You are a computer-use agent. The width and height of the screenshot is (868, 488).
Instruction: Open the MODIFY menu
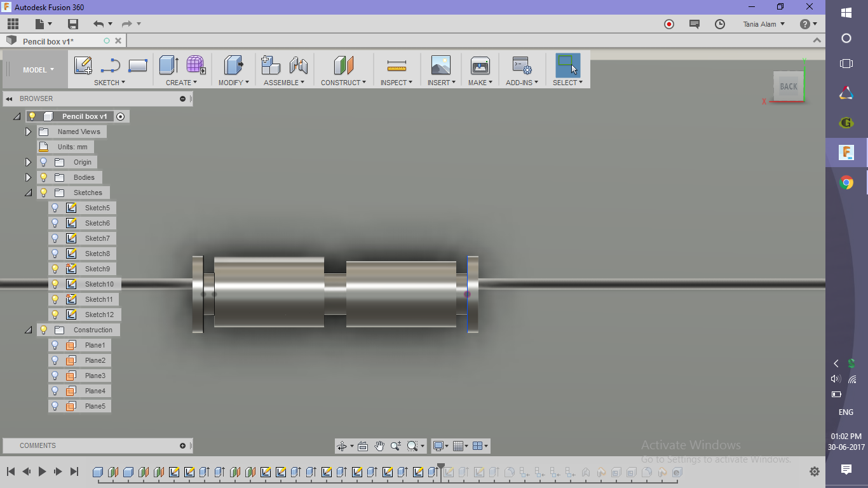[233, 83]
